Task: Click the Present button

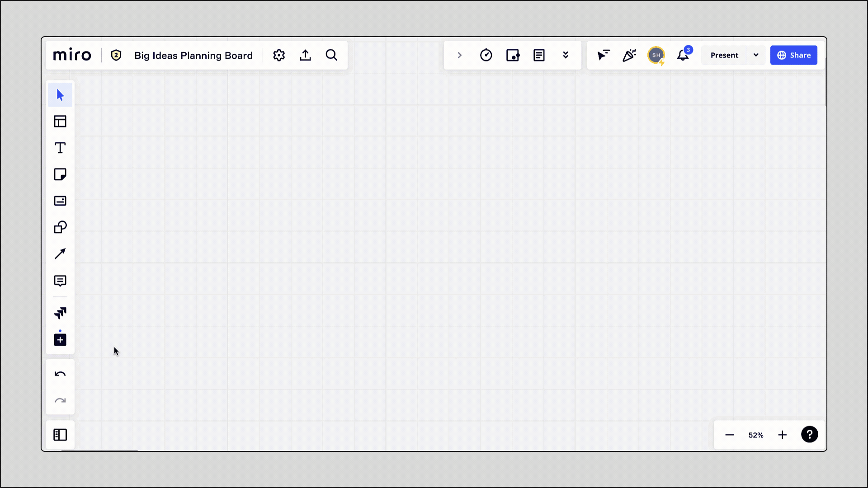Action: (724, 55)
